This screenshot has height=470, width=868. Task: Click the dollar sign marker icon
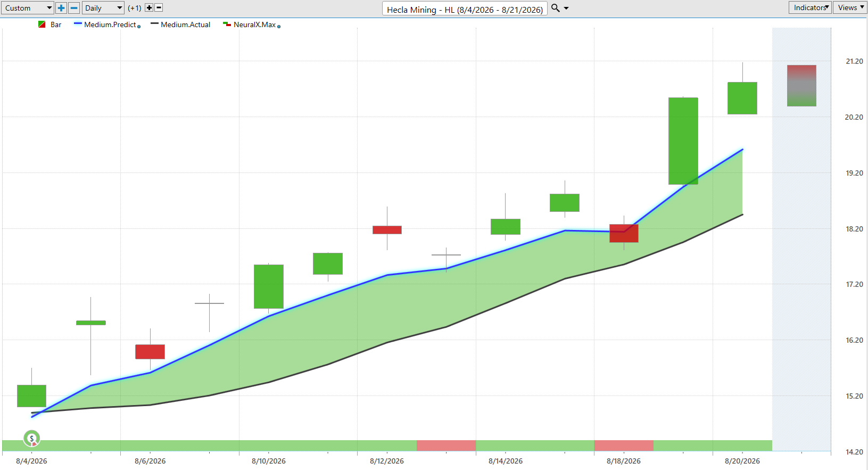[32, 439]
